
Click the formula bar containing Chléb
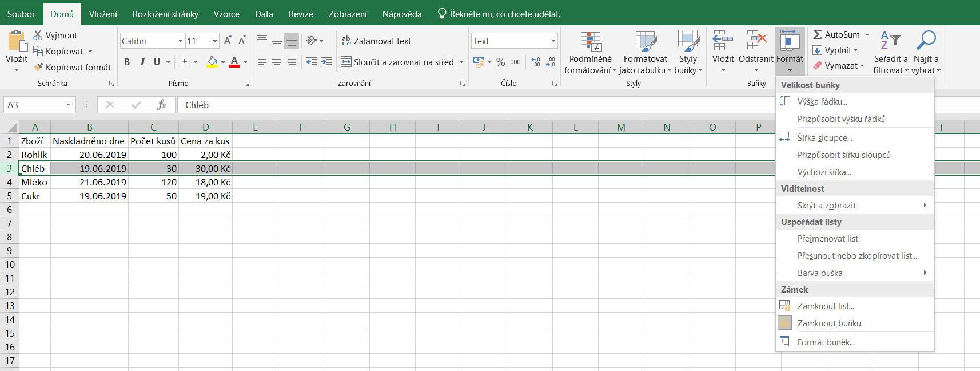point(477,105)
